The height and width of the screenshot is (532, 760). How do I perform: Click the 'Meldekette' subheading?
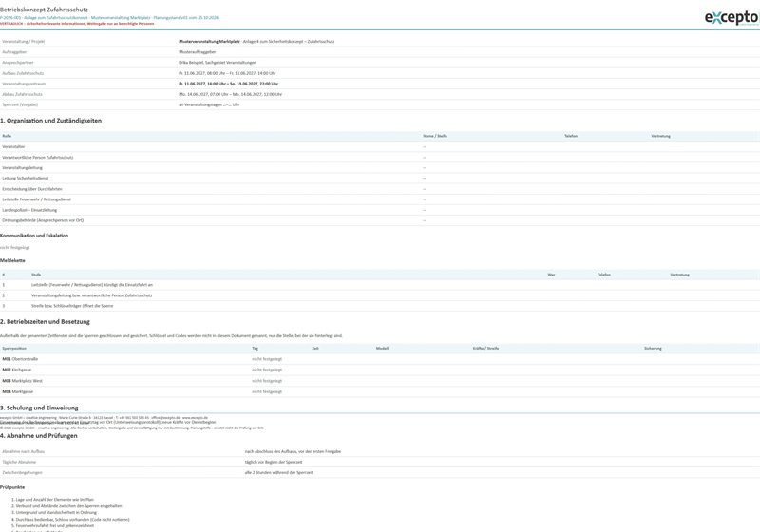click(x=12, y=260)
